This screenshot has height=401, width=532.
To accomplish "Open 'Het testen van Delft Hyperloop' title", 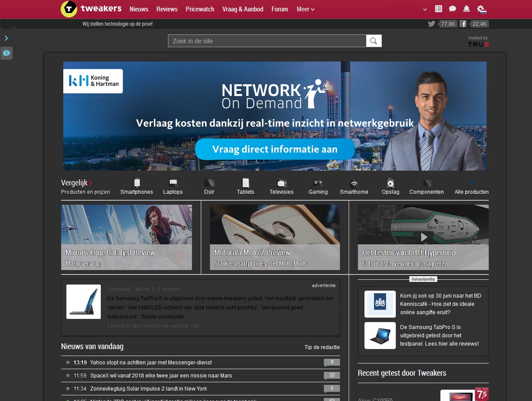I will 409,253.
